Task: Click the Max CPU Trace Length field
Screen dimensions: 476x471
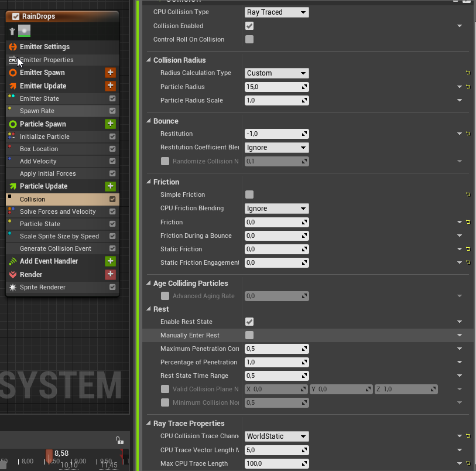Action: tap(276, 463)
